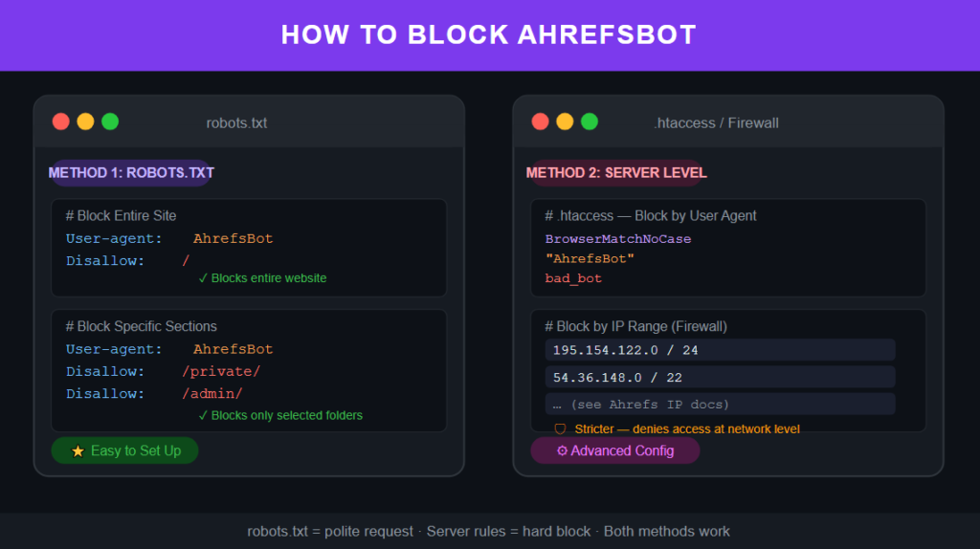Click the red dot in robots.txt window
The image size is (980, 549).
pyautogui.click(x=60, y=121)
